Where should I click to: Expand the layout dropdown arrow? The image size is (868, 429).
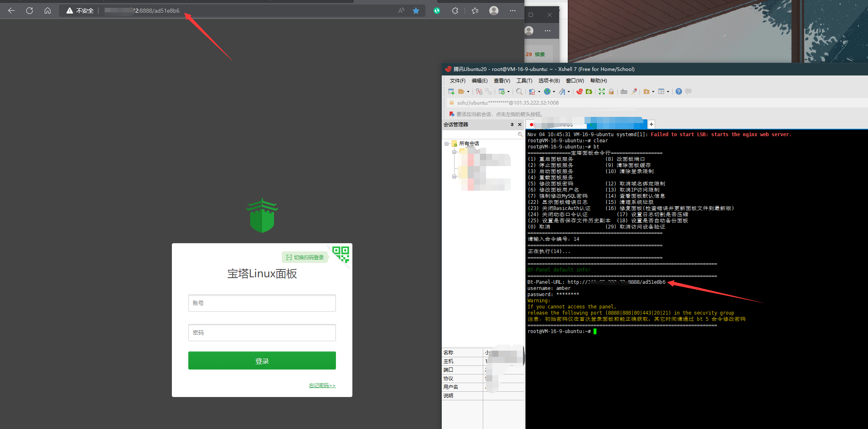[x=668, y=91]
